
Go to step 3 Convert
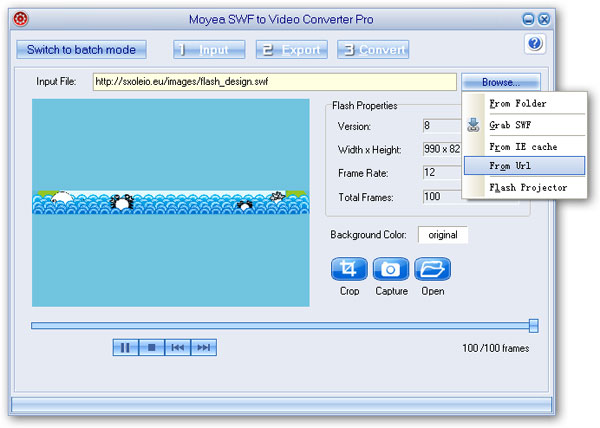point(373,50)
